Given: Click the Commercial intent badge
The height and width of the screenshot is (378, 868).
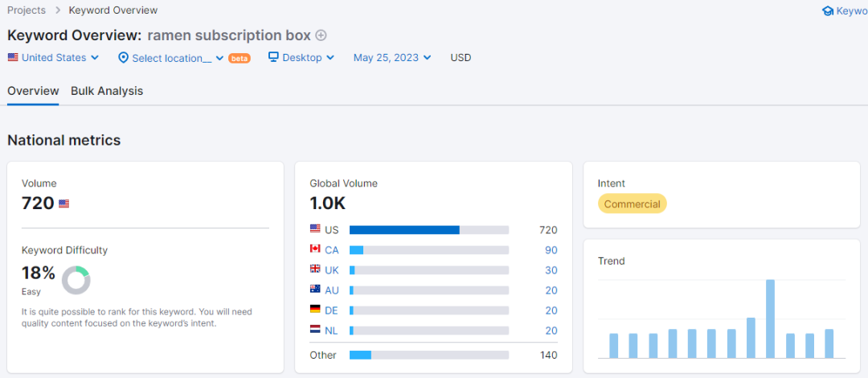Looking at the screenshot, I should [x=632, y=204].
